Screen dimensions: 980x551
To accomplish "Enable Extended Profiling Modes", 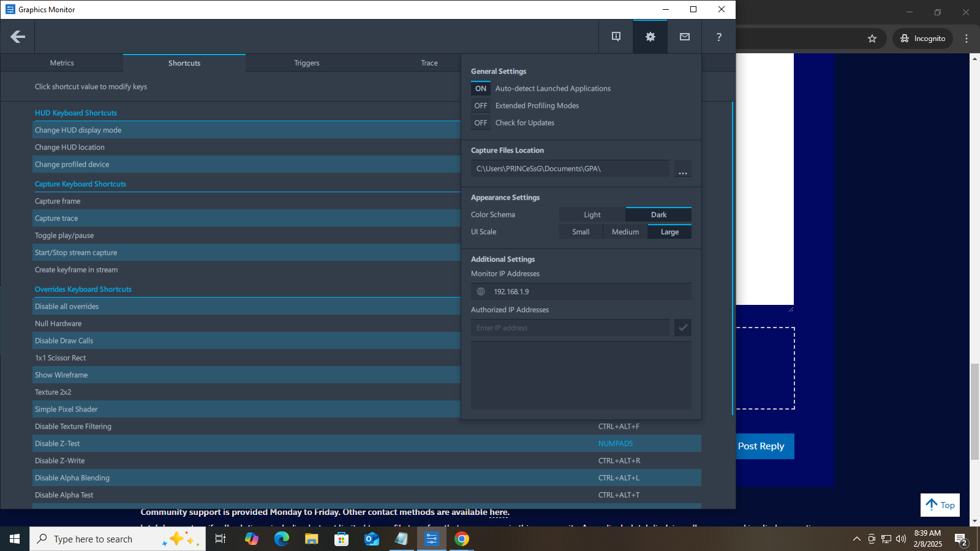I will tap(481, 106).
